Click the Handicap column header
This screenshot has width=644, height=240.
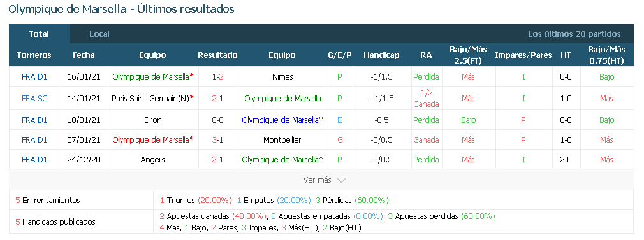pos(381,55)
